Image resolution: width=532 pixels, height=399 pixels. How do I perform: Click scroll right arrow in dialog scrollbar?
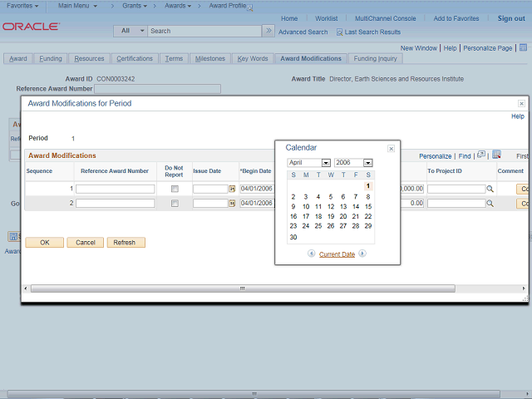click(x=524, y=288)
